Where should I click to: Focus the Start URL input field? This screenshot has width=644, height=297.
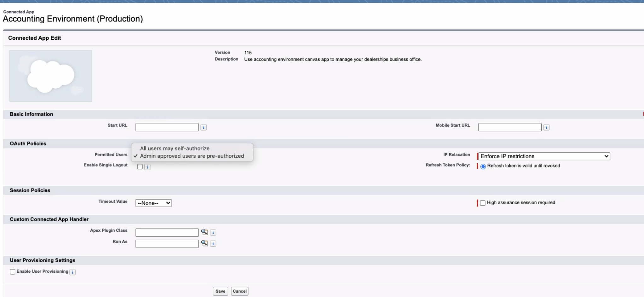[167, 127]
